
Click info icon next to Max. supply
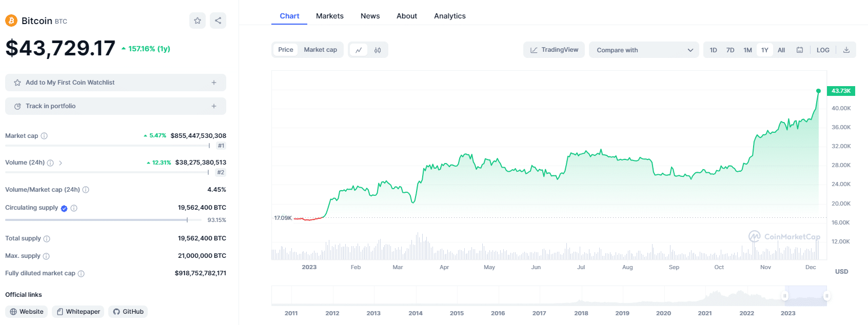pos(46,256)
